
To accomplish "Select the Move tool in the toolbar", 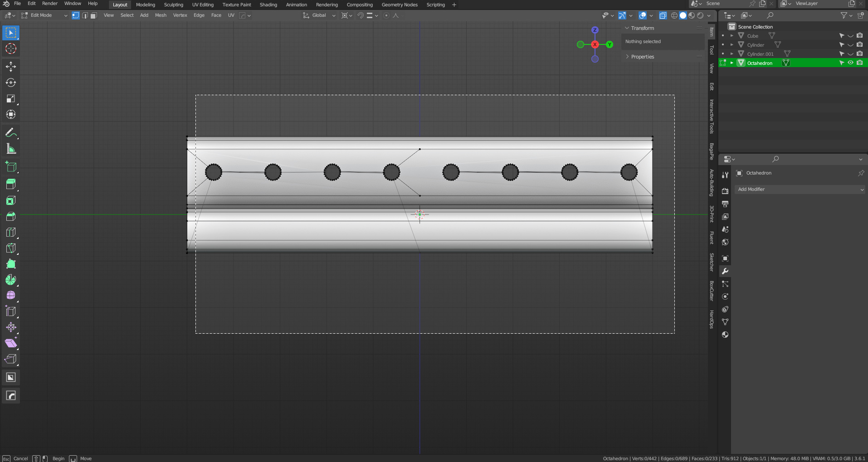I will [11, 67].
